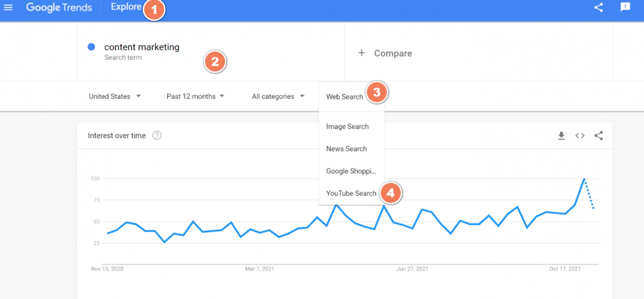Click the Google Trends logo
This screenshot has height=299, width=644.
click(x=59, y=8)
